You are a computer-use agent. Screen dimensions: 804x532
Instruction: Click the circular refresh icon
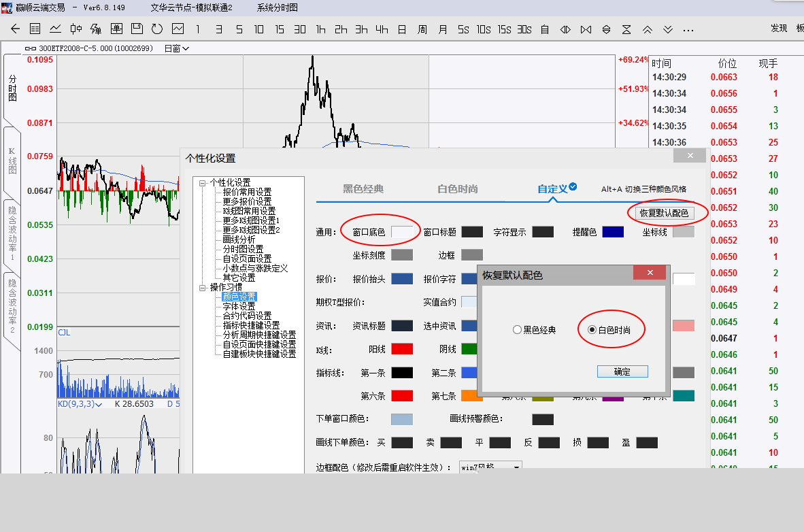tap(157, 29)
